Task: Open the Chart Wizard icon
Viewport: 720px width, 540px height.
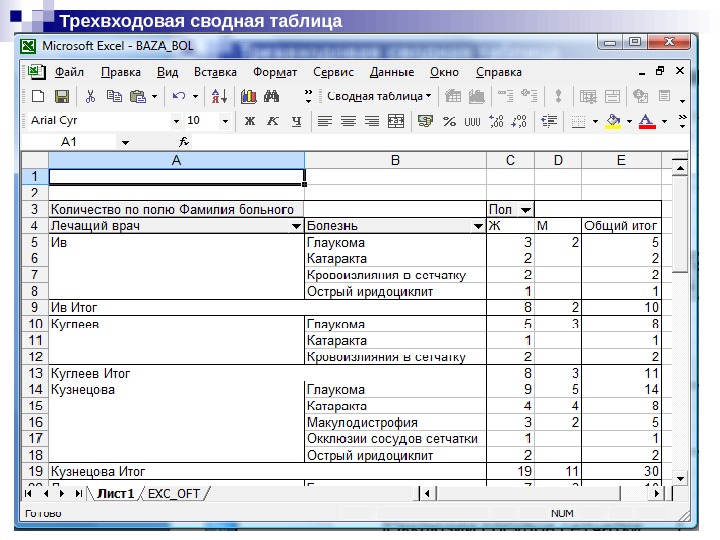Action: pyautogui.click(x=248, y=96)
